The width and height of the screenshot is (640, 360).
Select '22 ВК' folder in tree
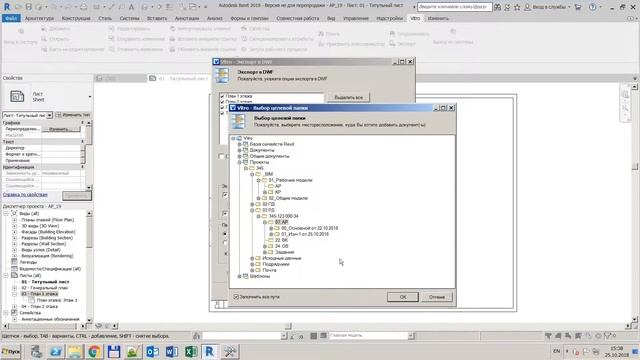281,240
